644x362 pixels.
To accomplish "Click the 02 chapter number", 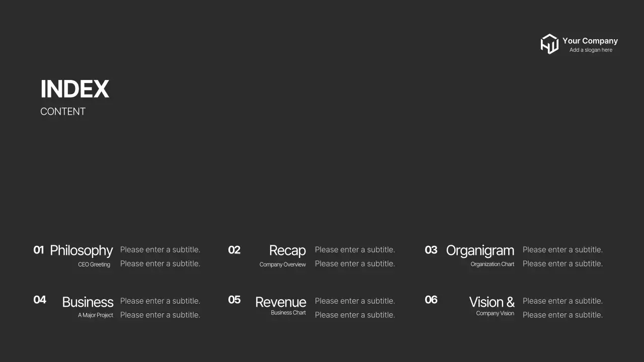I will click(234, 250).
